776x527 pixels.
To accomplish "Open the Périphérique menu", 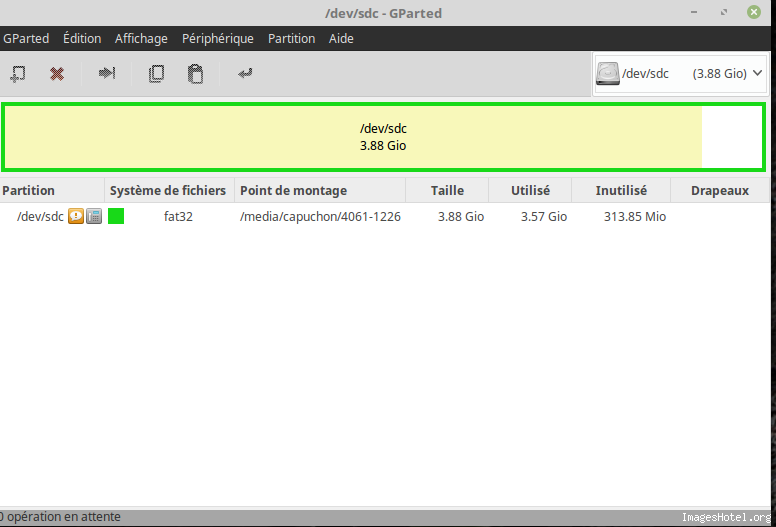I will click(x=218, y=39).
